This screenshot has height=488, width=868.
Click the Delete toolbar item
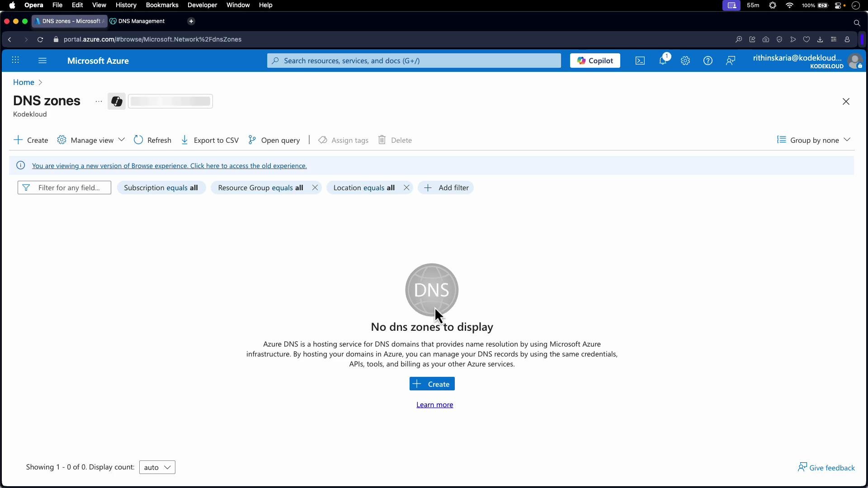coord(395,140)
